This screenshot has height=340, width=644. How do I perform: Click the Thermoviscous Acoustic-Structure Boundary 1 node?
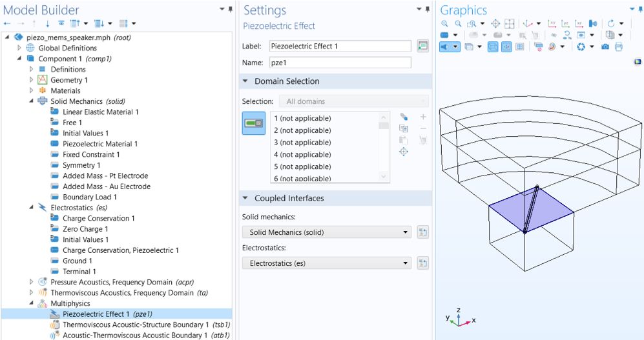point(135,325)
